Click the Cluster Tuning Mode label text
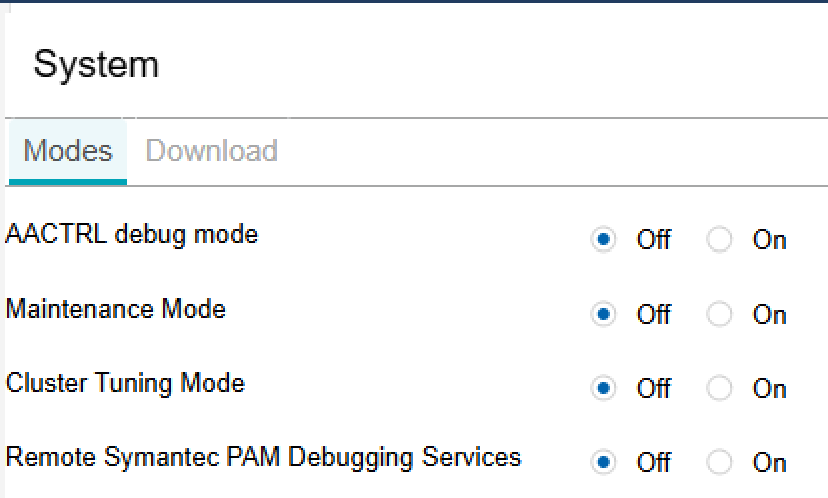The height and width of the screenshot is (498, 828). [x=125, y=383]
